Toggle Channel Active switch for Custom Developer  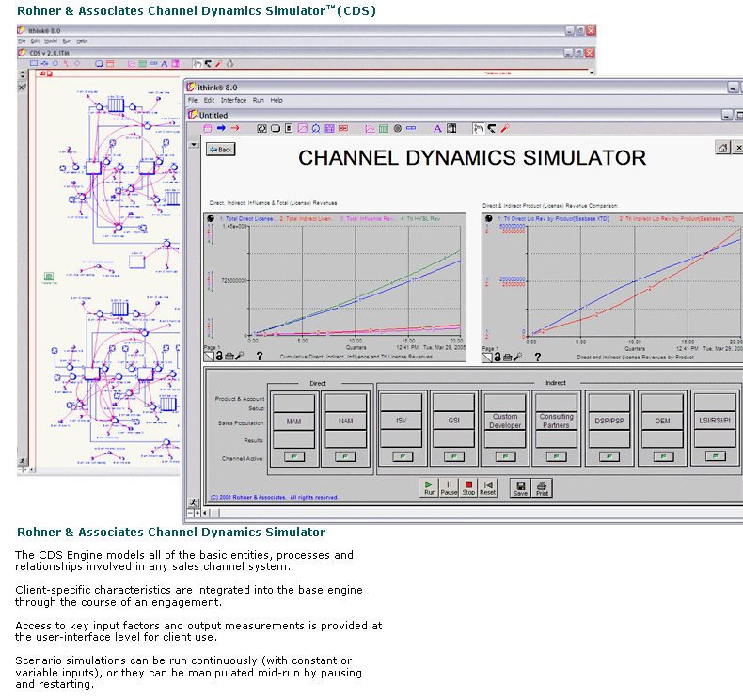click(506, 456)
